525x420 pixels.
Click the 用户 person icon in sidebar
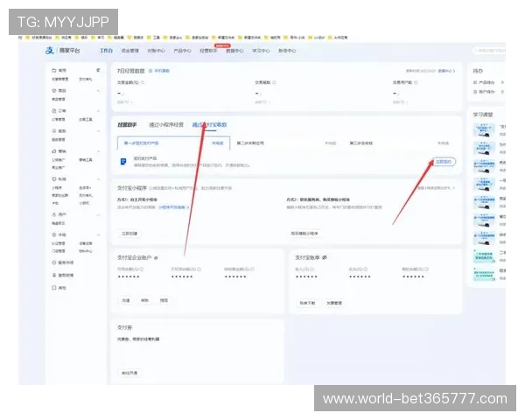(x=54, y=214)
